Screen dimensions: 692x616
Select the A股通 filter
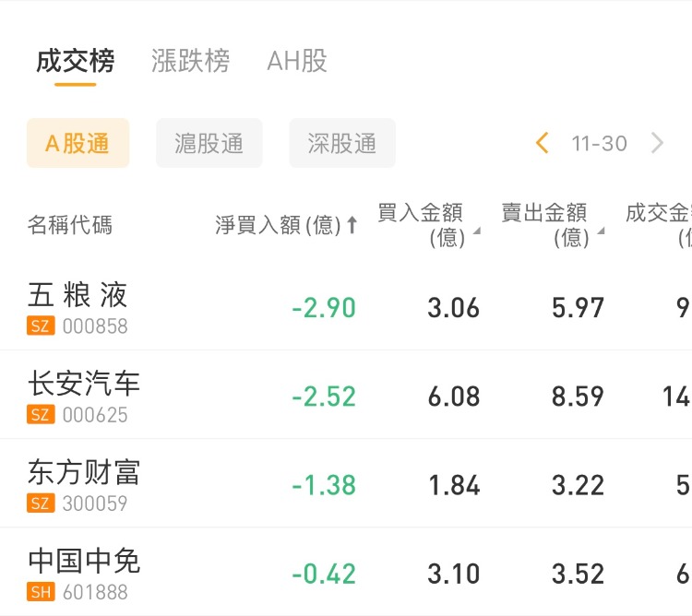78,143
